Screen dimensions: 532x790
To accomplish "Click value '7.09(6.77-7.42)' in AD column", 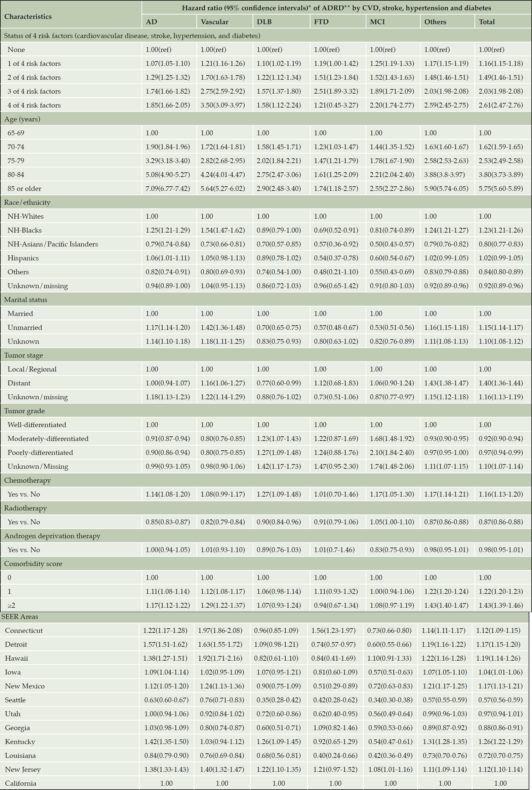I will [x=168, y=189].
